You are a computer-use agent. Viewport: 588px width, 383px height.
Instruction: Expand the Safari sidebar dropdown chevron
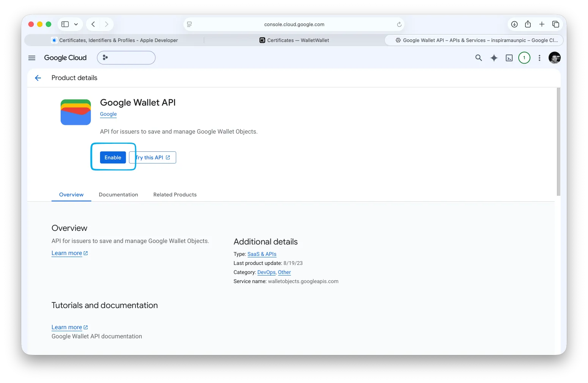point(76,24)
